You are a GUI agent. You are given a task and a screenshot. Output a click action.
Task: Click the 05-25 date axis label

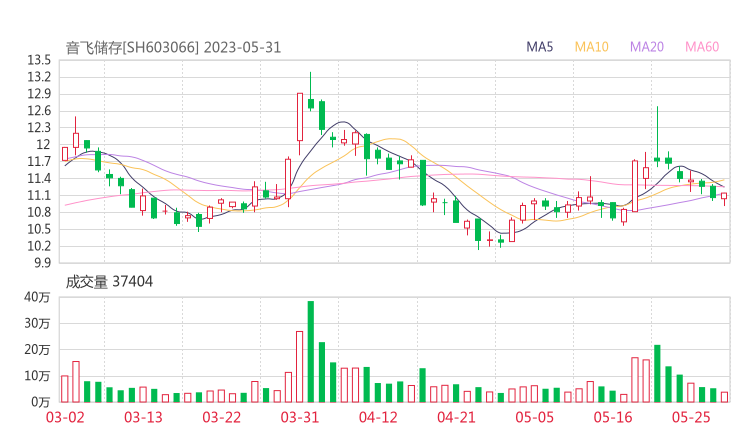691,417
